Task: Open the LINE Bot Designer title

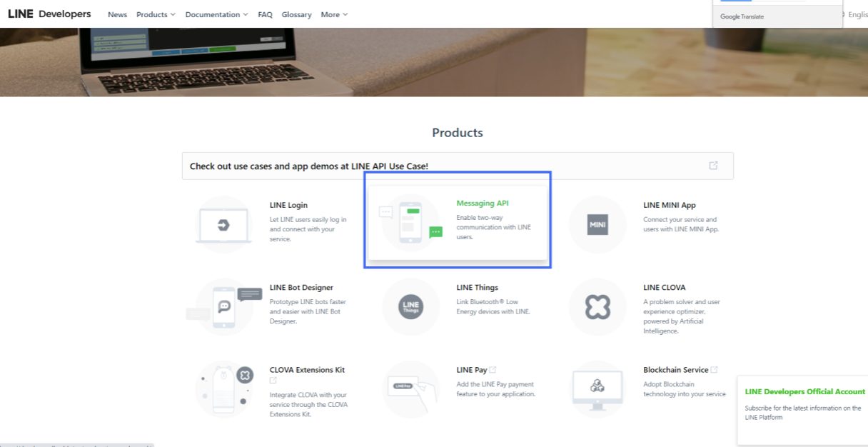Action: tap(301, 288)
